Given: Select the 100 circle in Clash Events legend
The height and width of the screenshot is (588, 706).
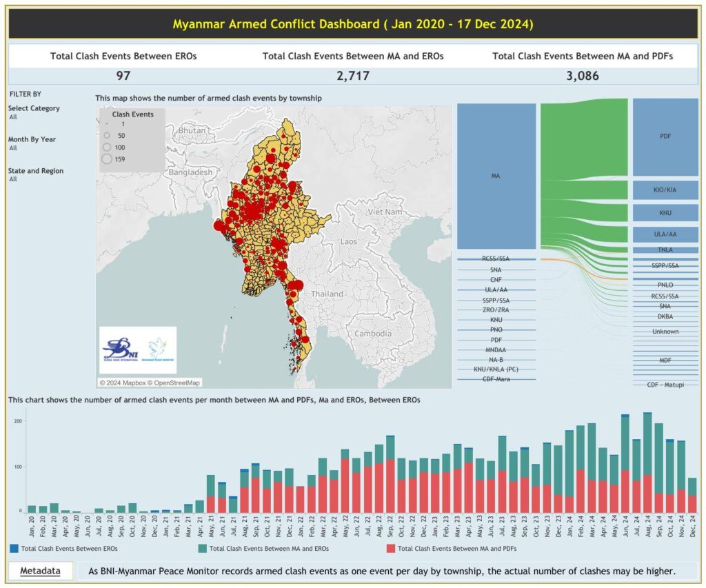Looking at the screenshot, I should (x=105, y=147).
